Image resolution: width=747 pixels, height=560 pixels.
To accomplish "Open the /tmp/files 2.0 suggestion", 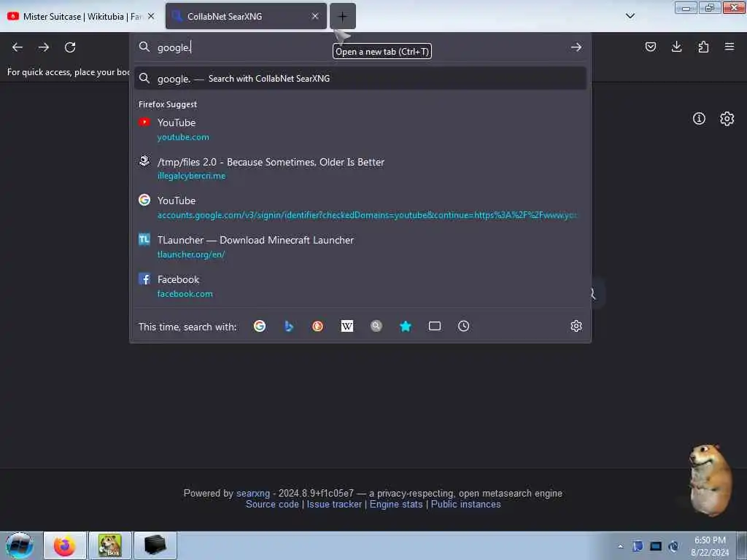I will coord(360,168).
